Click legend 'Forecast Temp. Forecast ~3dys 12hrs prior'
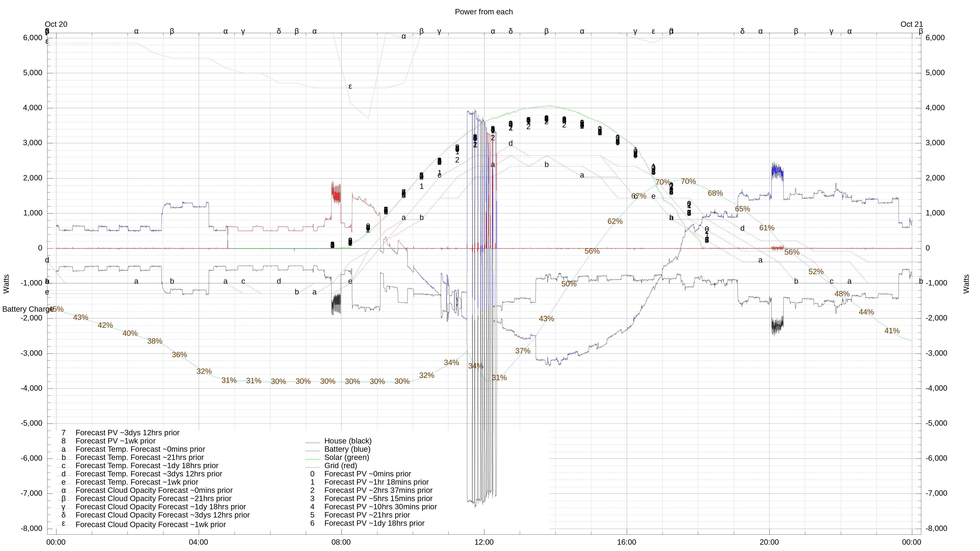The height and width of the screenshot is (551, 980). pos(149,474)
